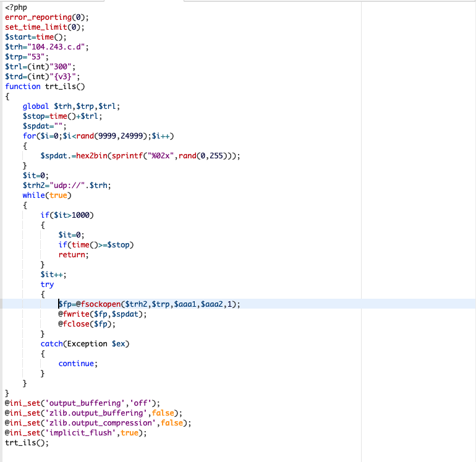Viewport: 476px width, 462px height.
Task: Click the "global $trh,$trp,$trl;" line
Action: pyautogui.click(x=71, y=106)
